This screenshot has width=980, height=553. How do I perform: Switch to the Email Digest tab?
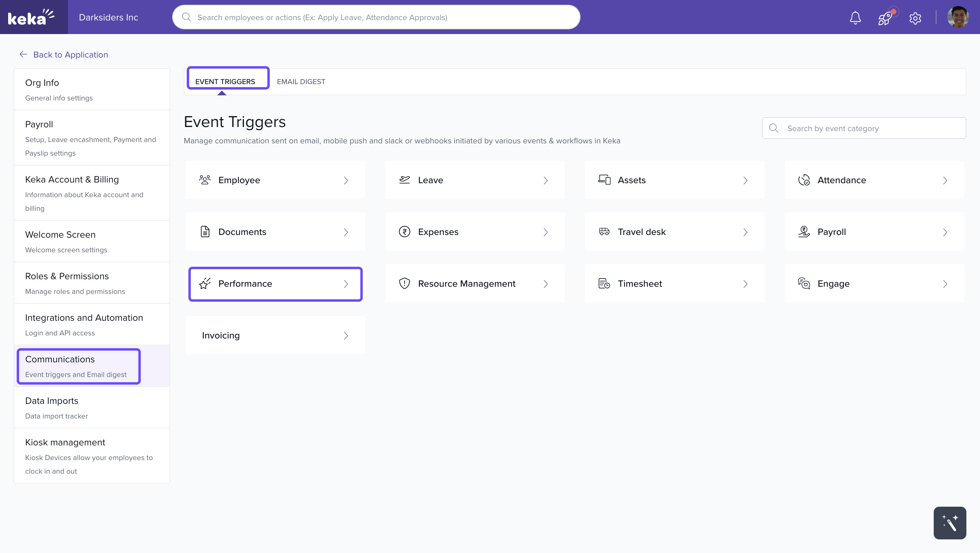pos(301,81)
